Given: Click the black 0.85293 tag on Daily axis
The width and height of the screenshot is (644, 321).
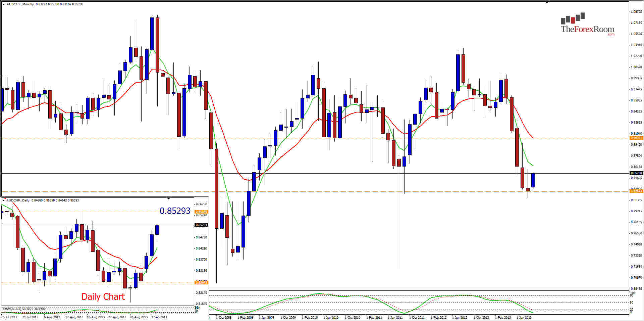Looking at the screenshot, I should point(202,225).
